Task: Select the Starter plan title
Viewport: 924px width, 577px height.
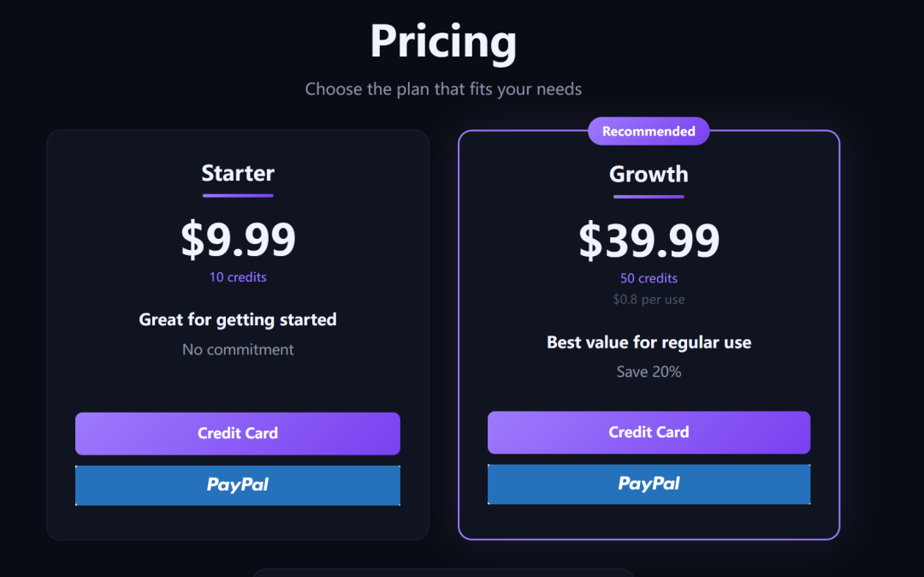Action: click(x=238, y=173)
